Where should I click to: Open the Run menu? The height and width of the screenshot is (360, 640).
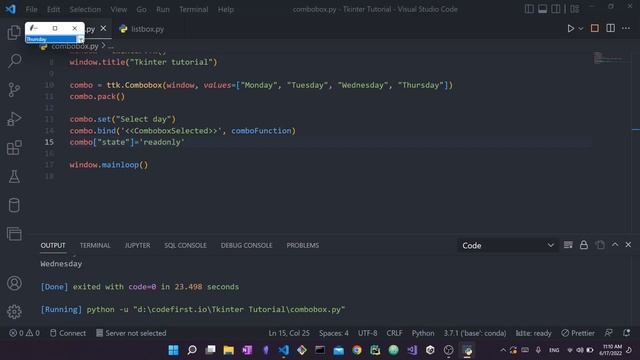(x=162, y=9)
